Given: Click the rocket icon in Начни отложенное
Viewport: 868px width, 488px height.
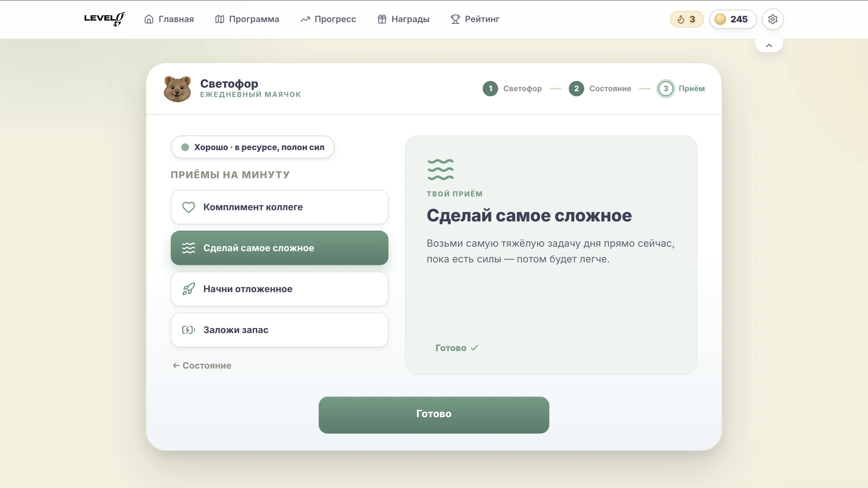Looking at the screenshot, I should (x=189, y=289).
